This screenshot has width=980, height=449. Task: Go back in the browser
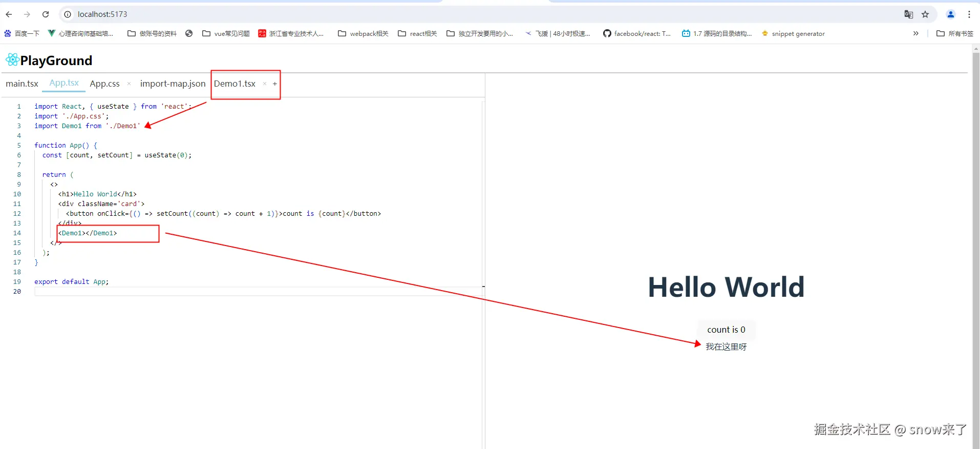click(9, 14)
